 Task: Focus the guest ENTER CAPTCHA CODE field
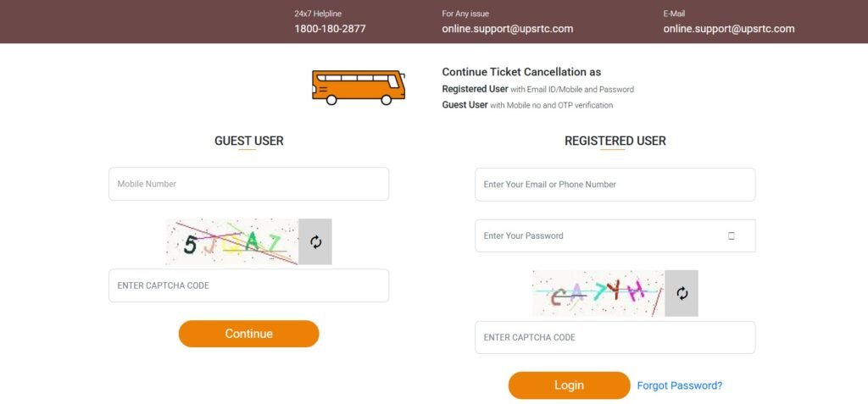tap(248, 285)
